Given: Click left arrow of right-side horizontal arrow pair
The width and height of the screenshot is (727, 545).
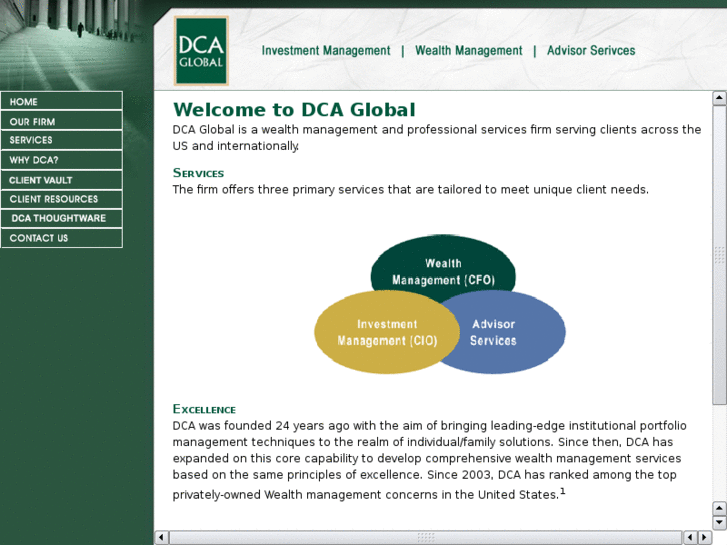Looking at the screenshot, I should click(690, 538).
